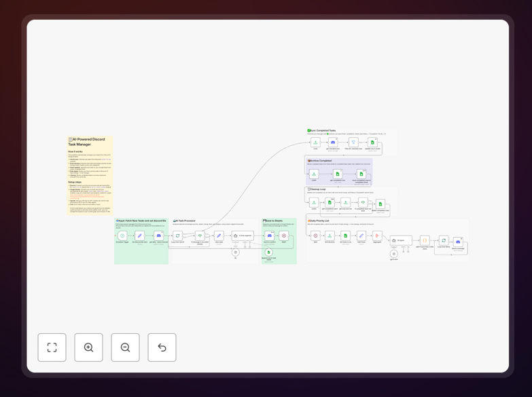Click the Daily Priority List section title
Viewport: 532px width, 397px height.
[x=318, y=221]
